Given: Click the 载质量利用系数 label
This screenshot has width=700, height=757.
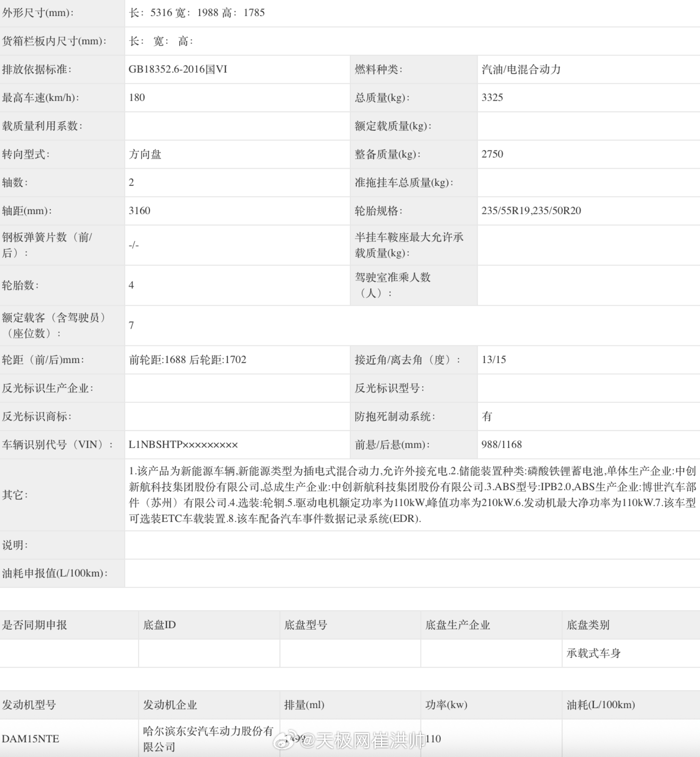Looking at the screenshot, I should [42, 126].
